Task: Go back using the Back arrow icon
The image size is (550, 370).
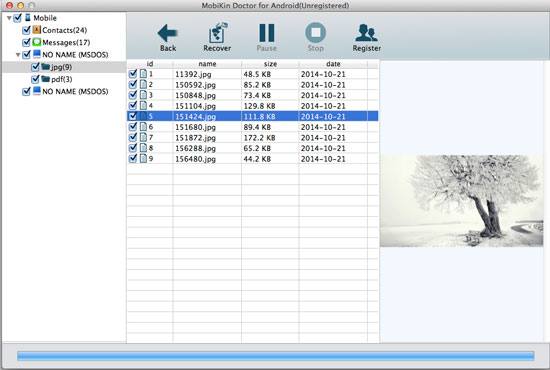Action: [x=167, y=33]
